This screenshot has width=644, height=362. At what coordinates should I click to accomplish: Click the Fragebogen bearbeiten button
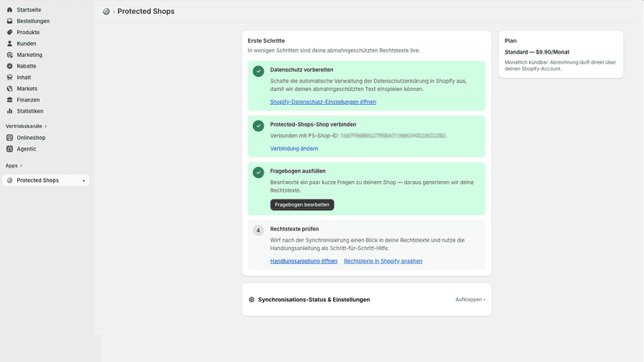(x=302, y=204)
